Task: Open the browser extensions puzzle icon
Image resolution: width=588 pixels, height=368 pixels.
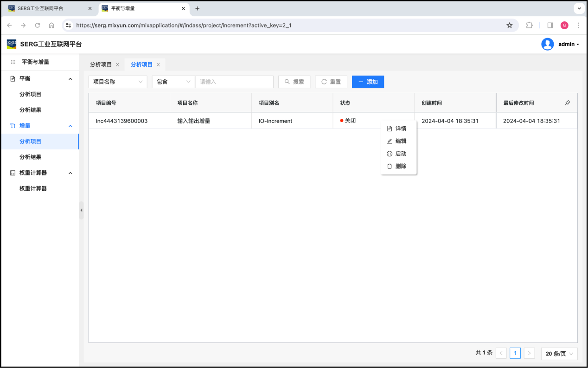Action: pyautogui.click(x=529, y=26)
